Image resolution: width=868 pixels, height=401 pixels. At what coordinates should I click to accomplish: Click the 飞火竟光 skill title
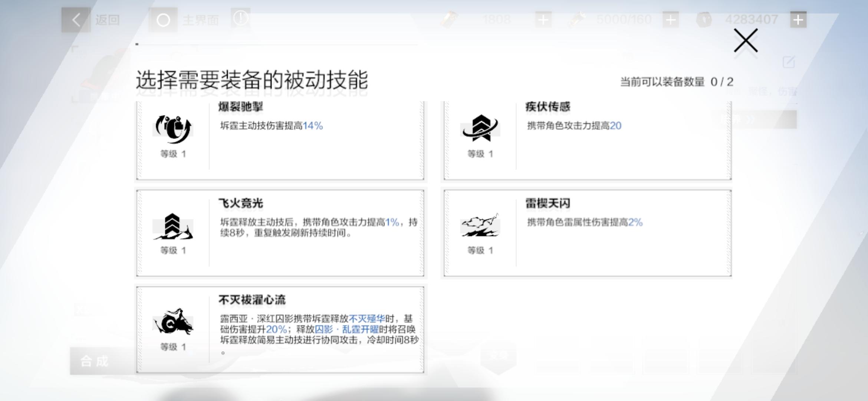point(240,203)
